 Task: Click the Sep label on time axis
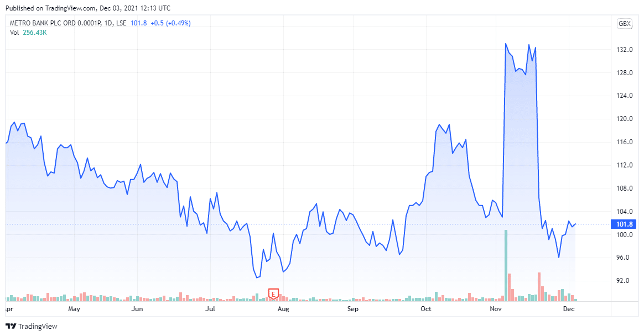click(x=353, y=309)
